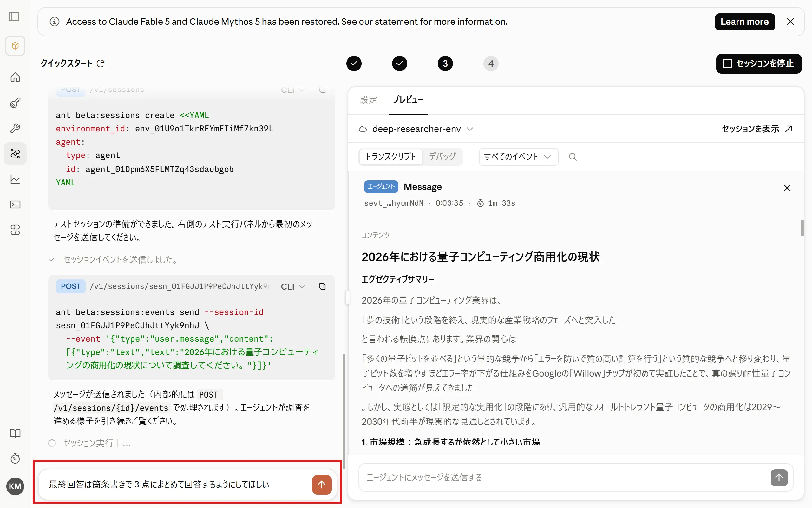Click the search icon in the transcript toolbar
812x508 pixels.
point(573,157)
